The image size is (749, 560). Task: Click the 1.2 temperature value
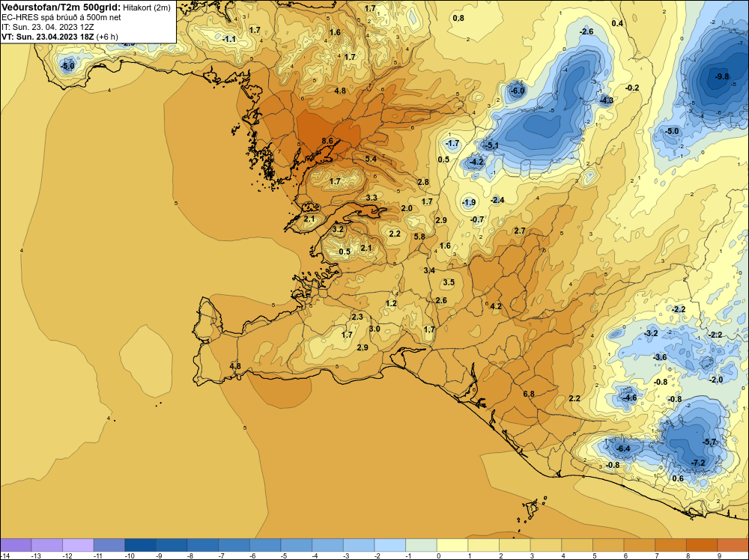[391, 303]
